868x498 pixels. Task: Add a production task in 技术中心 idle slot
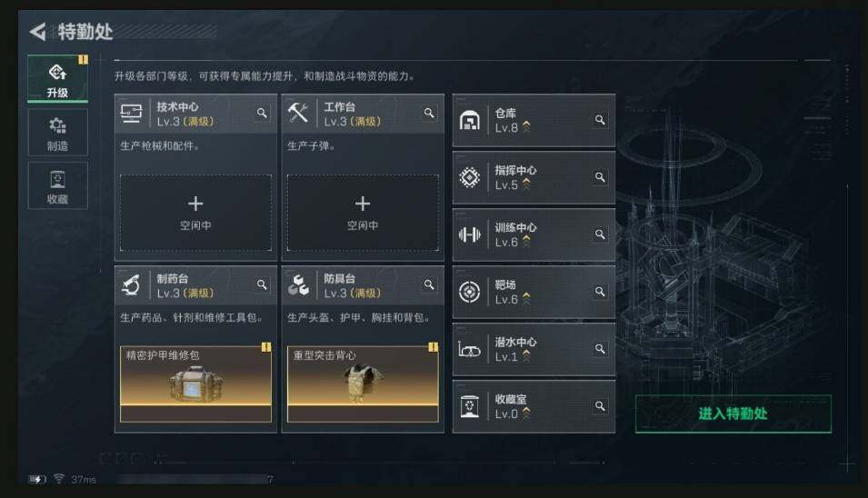(195, 213)
